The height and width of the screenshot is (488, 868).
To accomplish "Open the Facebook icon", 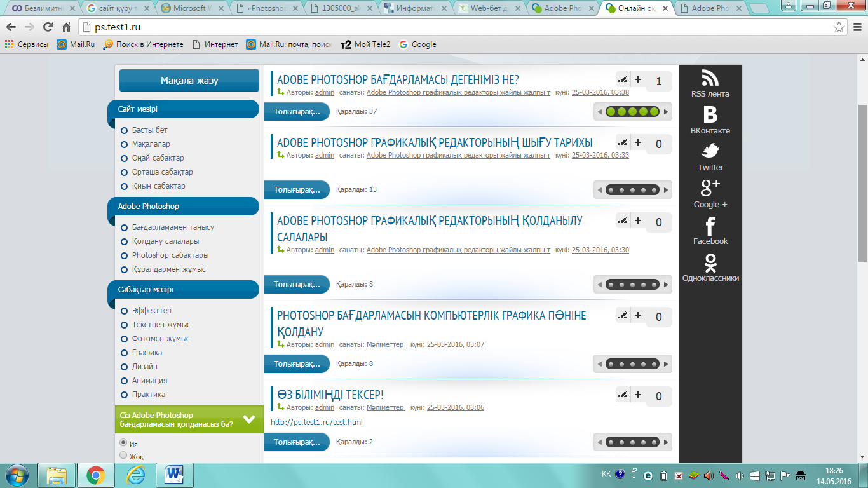I will point(710,226).
